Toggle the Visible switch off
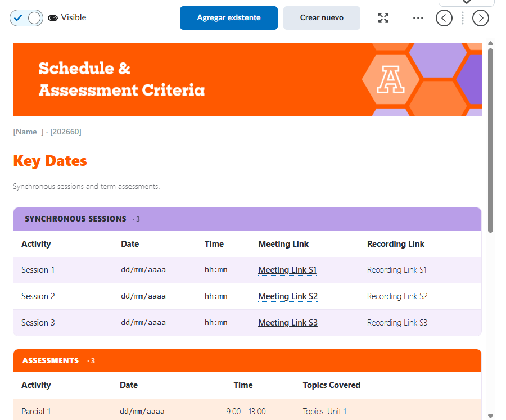This screenshot has height=420, width=506. pos(26,18)
